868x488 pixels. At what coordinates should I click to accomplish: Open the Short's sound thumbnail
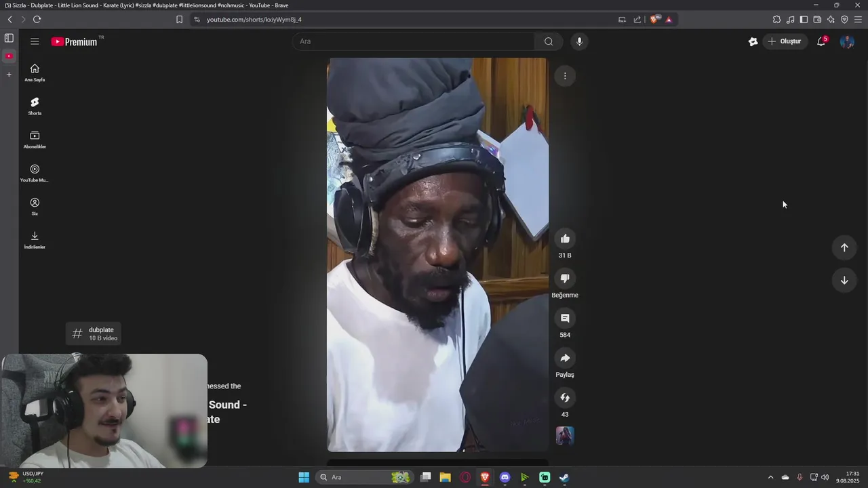565,435
